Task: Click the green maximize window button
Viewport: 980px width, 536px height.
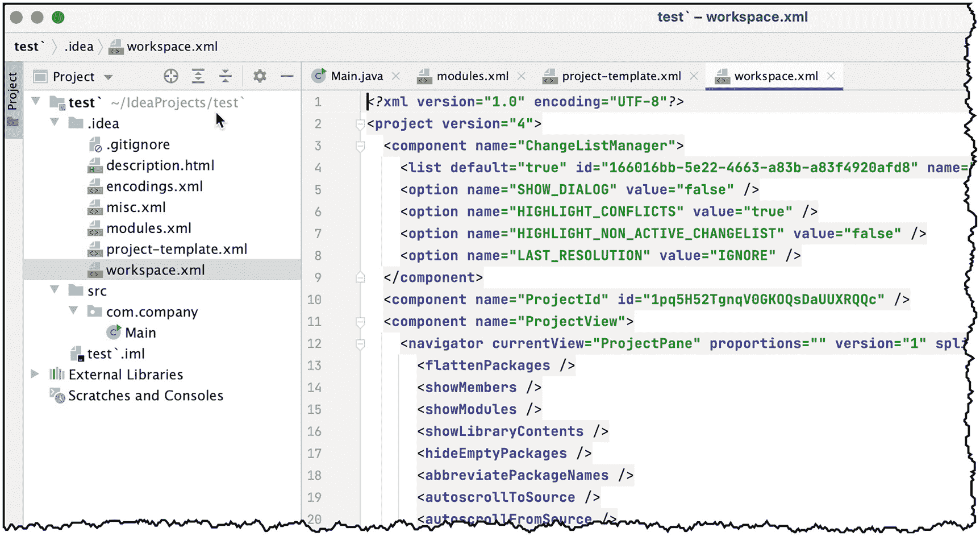Action: click(x=58, y=17)
